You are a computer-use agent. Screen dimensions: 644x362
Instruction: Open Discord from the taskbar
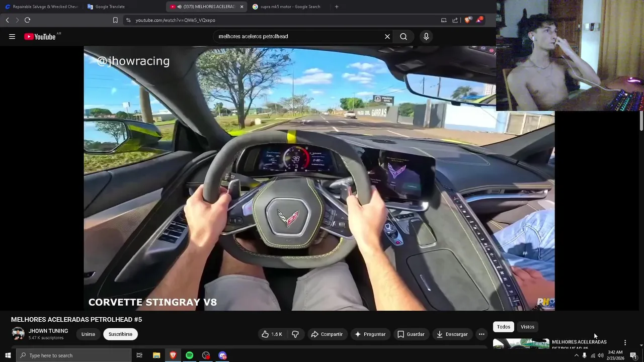(x=222, y=355)
